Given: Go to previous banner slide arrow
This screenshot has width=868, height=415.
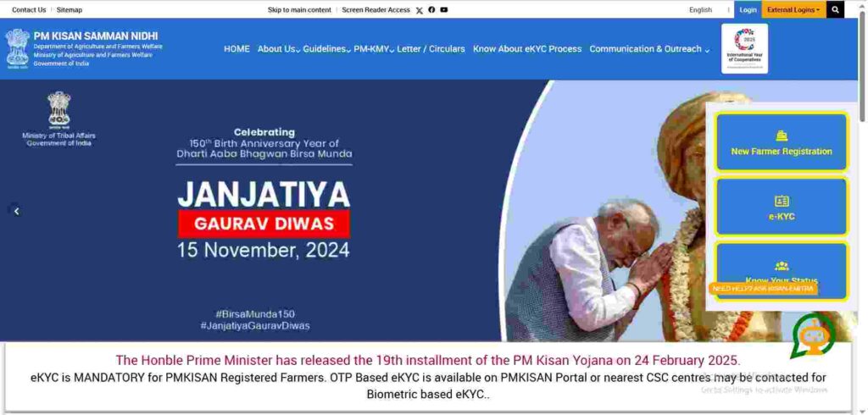Looking at the screenshot, I should click(x=17, y=211).
